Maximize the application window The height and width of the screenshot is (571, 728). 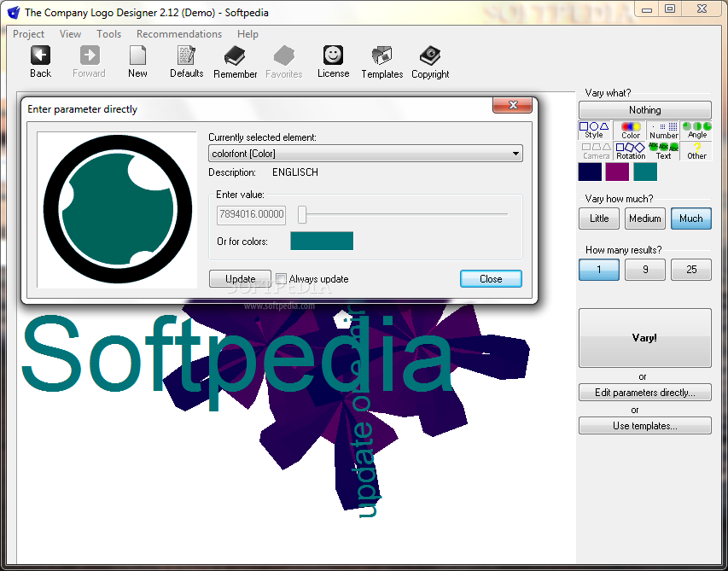tap(670, 9)
